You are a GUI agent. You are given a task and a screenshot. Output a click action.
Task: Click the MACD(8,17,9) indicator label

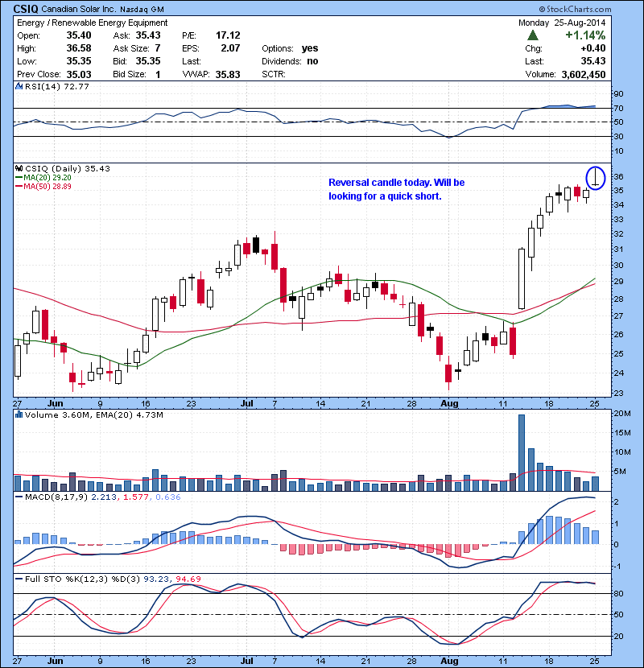coord(56,497)
